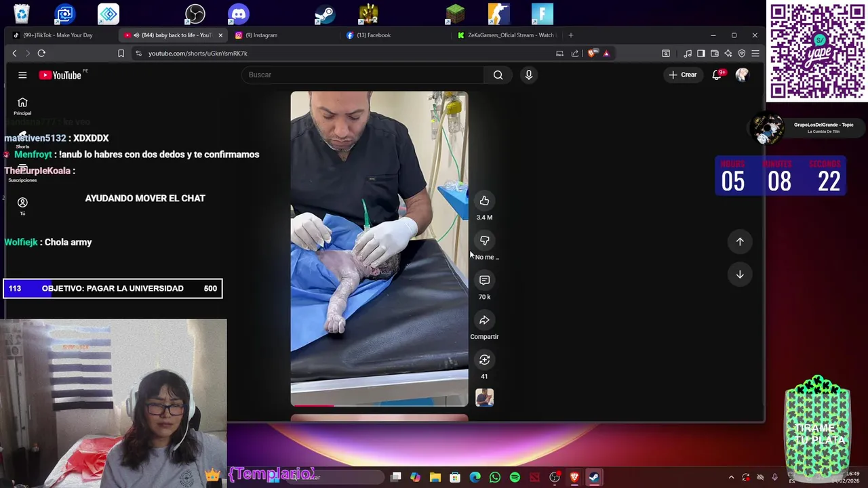Open the Steam desktop shortcut

(325, 14)
